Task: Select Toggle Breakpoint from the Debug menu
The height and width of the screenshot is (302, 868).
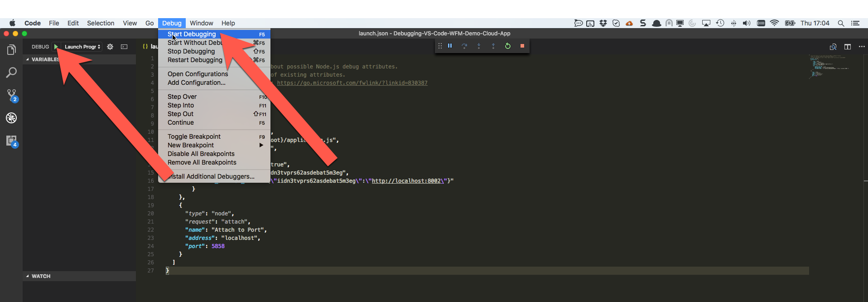Action: tap(194, 136)
